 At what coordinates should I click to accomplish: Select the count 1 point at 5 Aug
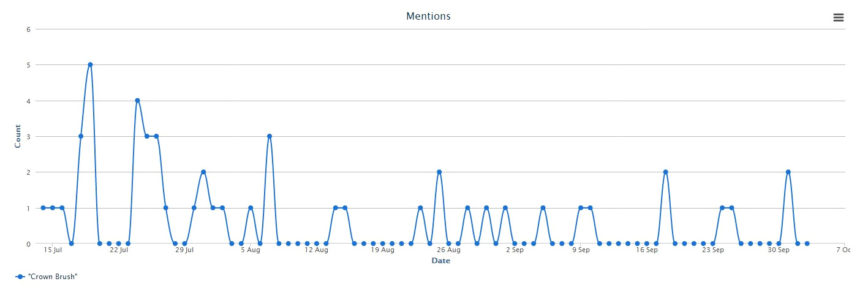(251, 208)
